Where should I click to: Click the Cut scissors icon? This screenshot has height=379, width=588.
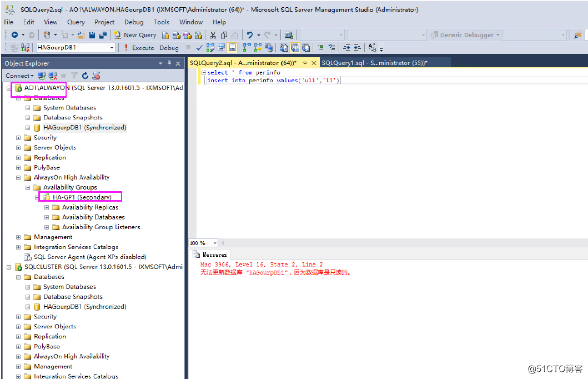tap(213, 35)
